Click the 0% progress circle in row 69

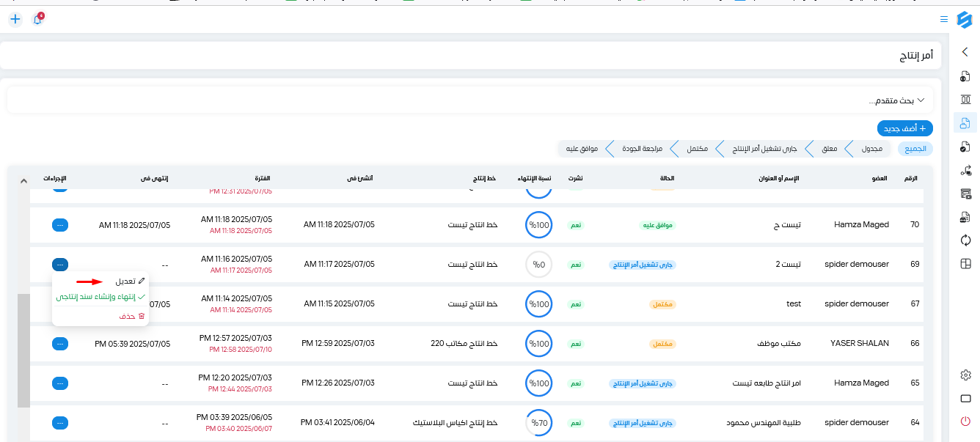(538, 264)
